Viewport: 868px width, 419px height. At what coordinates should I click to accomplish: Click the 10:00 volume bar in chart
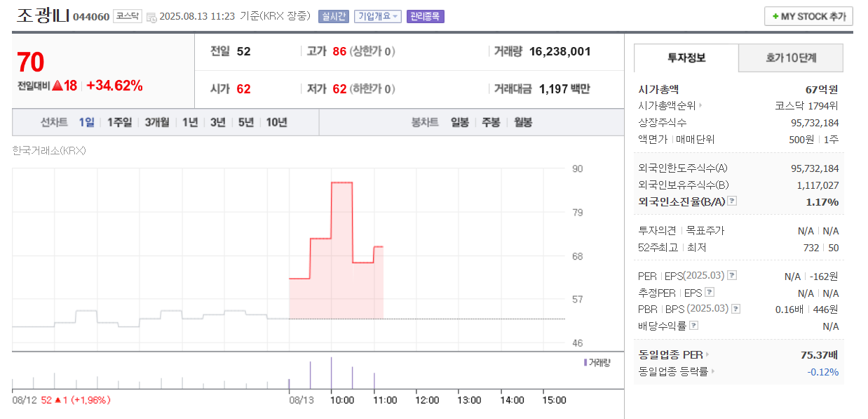[x=331, y=373]
